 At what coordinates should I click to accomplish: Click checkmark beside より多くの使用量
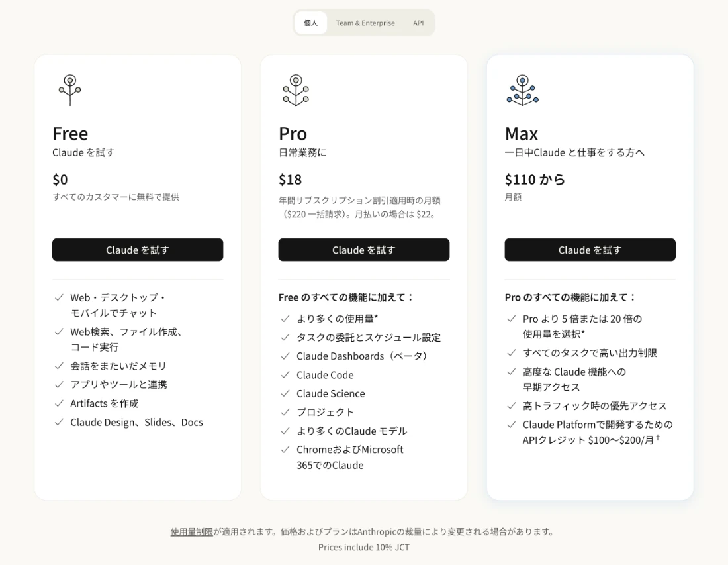pyautogui.click(x=285, y=319)
